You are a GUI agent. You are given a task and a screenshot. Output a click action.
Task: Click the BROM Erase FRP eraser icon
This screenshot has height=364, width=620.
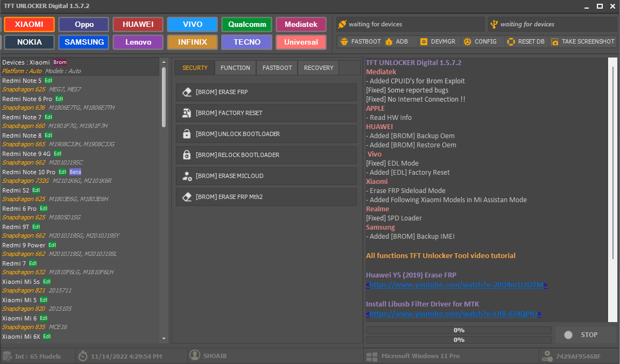pos(187,92)
